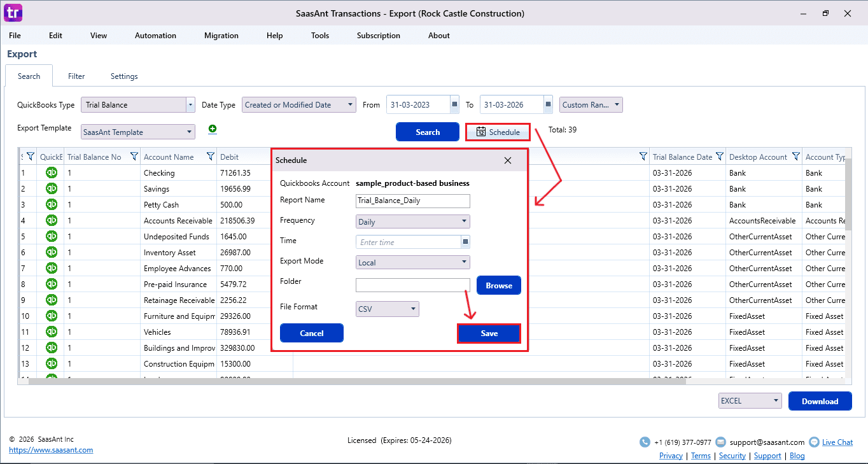Click the QuickBooks icon on the Checking row

(51, 172)
